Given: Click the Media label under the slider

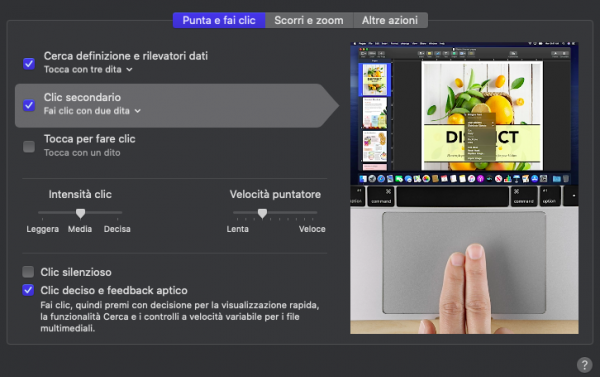Looking at the screenshot, I should (x=80, y=229).
